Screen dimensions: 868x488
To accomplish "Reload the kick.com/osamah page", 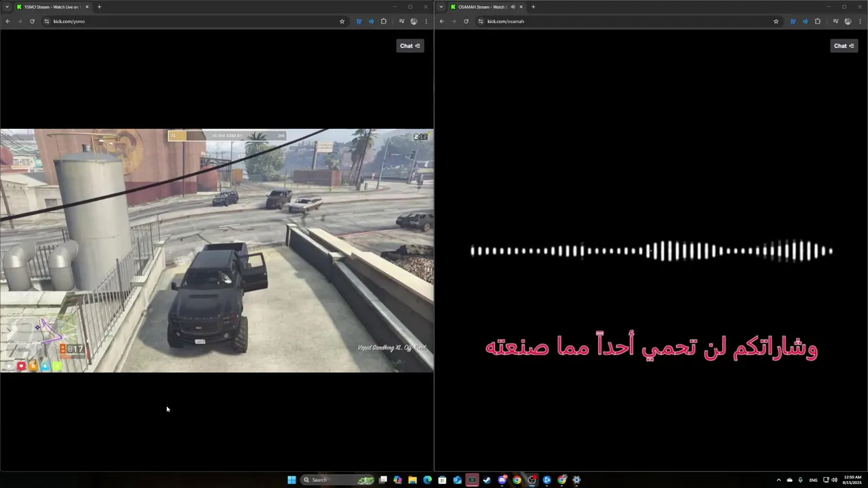I will tap(466, 21).
